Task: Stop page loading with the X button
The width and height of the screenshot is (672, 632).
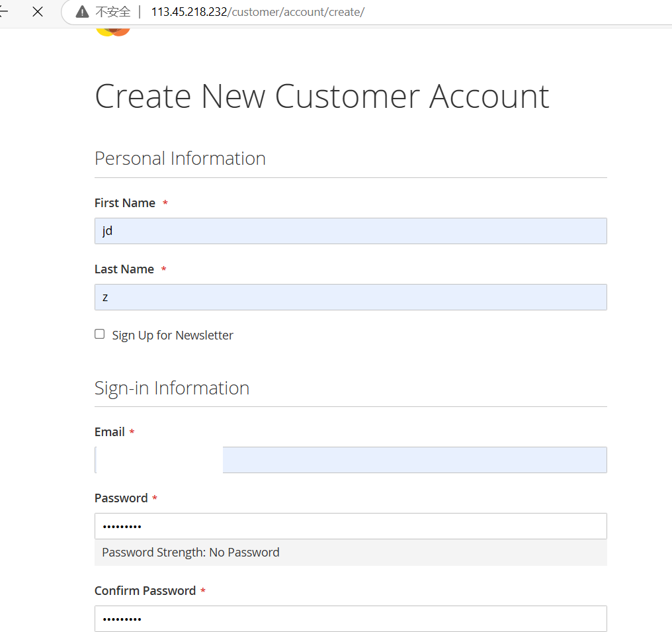Action: pos(38,12)
